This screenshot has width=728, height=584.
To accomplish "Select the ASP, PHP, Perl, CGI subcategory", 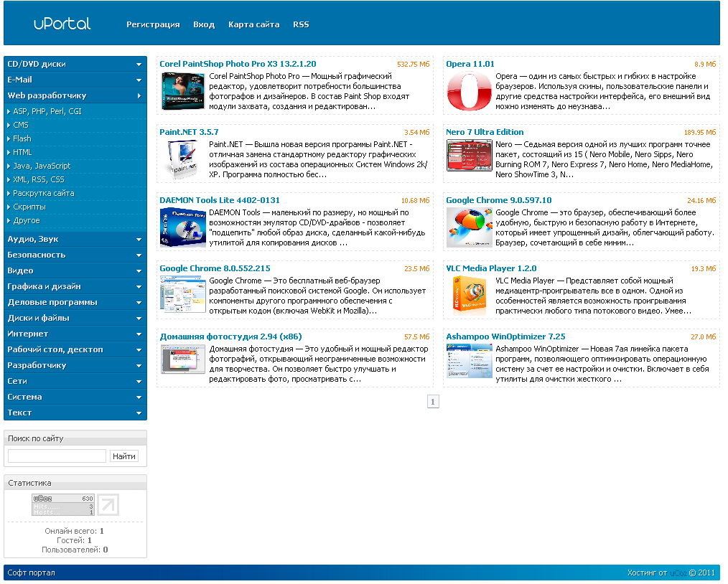I will pos(47,111).
